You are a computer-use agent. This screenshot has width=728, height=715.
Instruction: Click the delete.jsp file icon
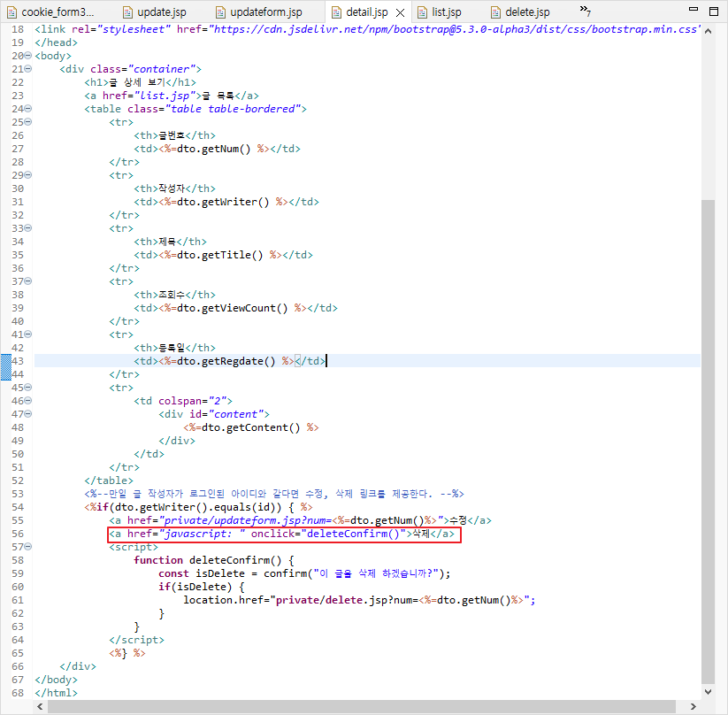coord(496,12)
